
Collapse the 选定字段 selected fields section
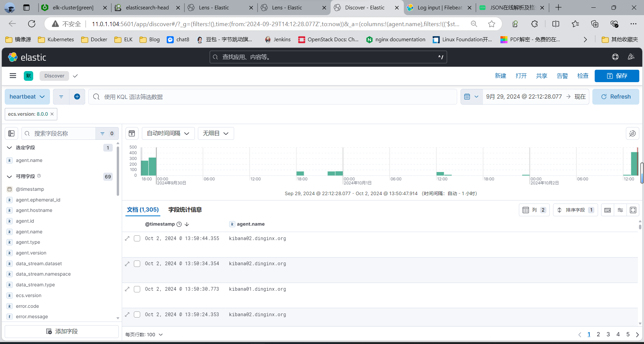click(x=9, y=148)
